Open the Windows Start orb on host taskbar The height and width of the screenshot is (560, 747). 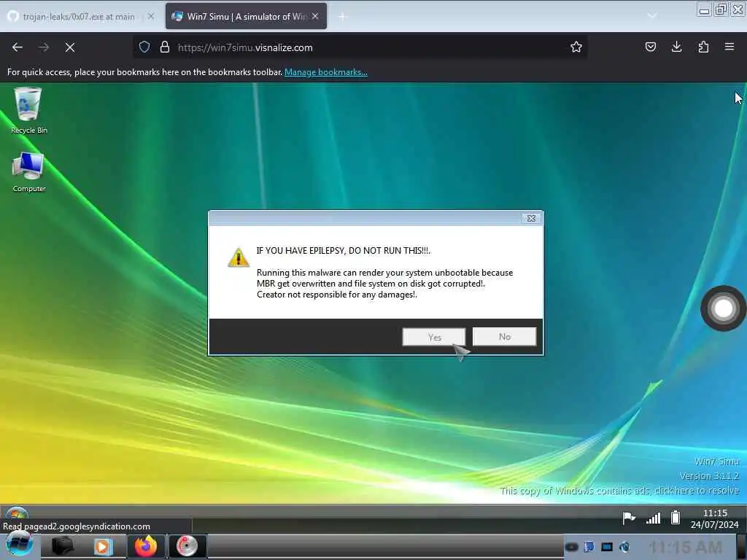[19, 544]
